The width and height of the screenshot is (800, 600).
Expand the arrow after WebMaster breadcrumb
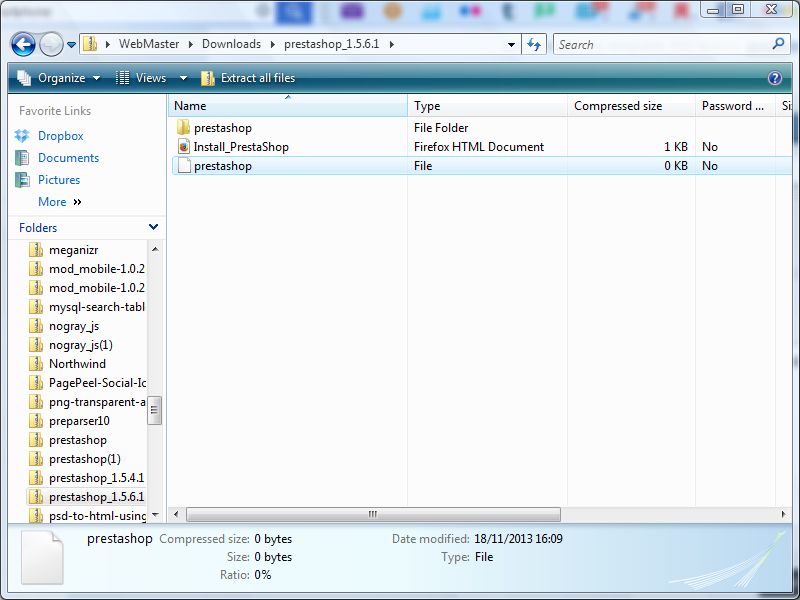tap(190, 45)
